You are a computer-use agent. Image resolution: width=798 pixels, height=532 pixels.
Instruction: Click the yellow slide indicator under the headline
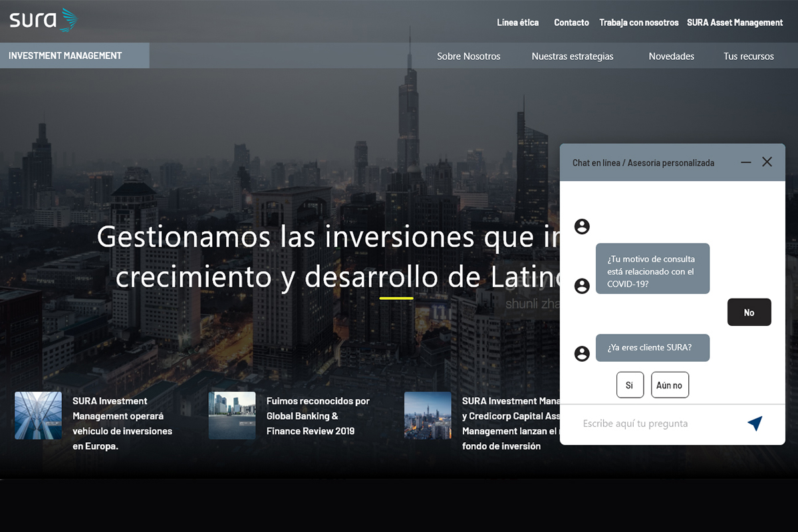pos(396,299)
